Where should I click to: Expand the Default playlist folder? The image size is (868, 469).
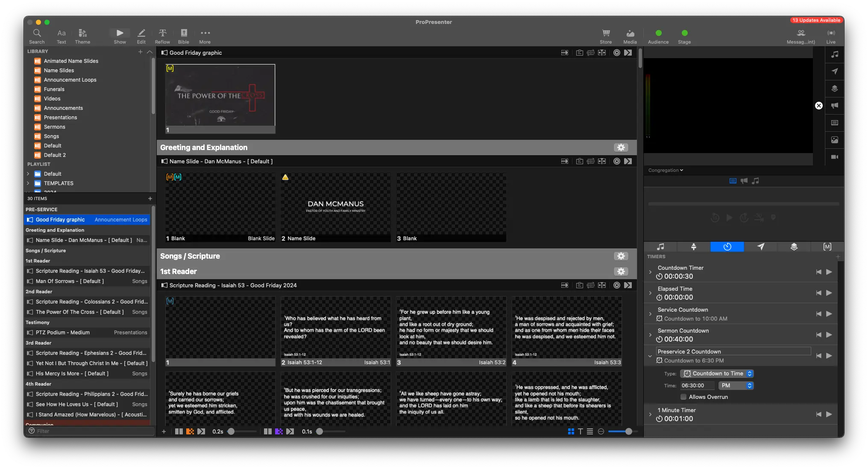pos(28,174)
